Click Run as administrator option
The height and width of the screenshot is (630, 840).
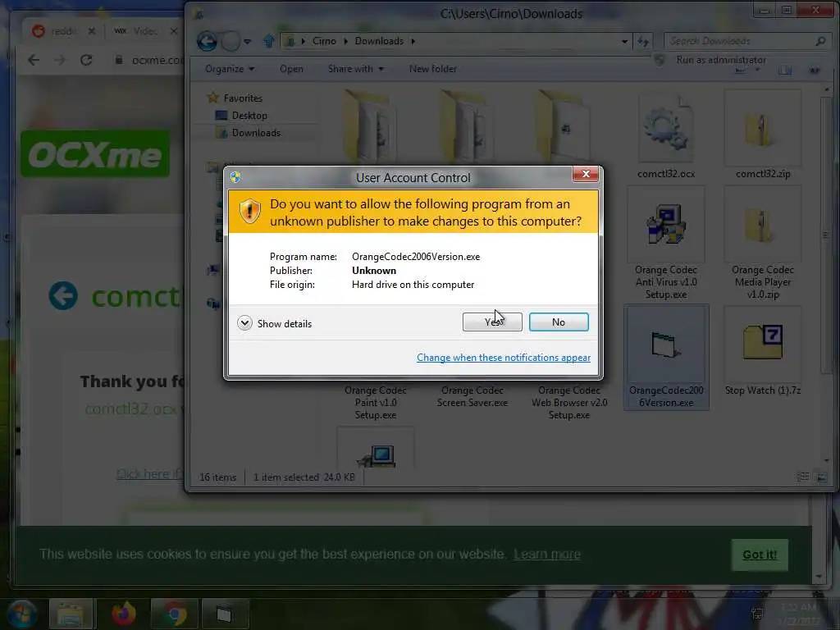point(720,60)
